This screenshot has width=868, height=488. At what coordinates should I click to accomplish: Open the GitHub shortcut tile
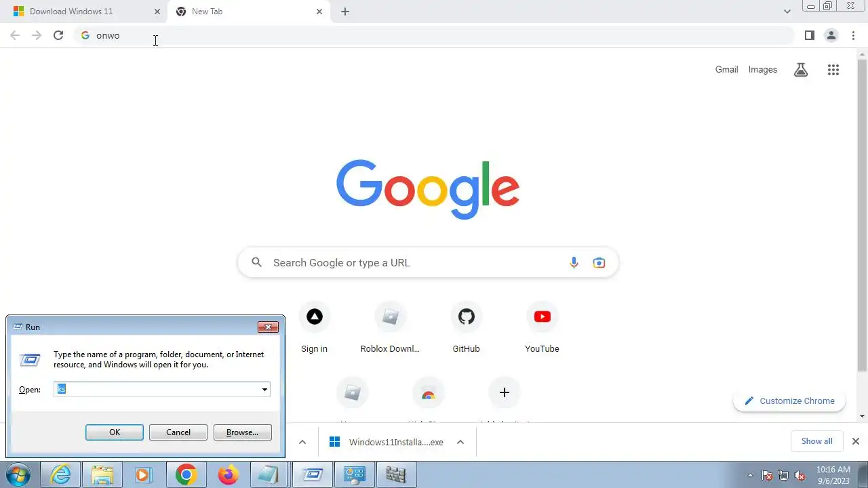pos(466,329)
